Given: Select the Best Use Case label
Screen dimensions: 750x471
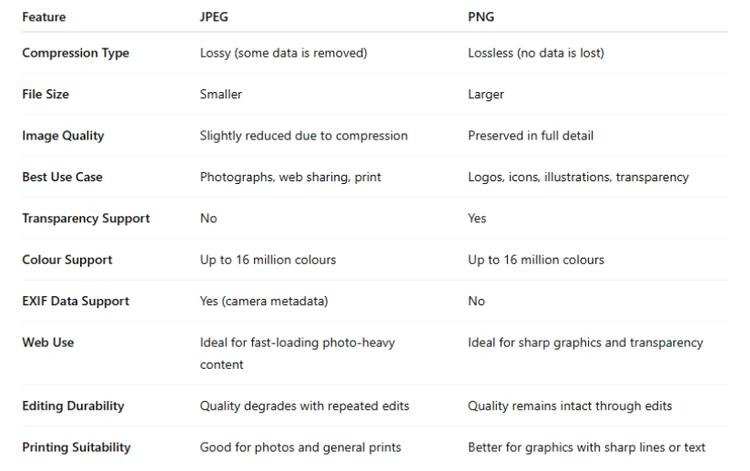Looking at the screenshot, I should (x=62, y=177).
